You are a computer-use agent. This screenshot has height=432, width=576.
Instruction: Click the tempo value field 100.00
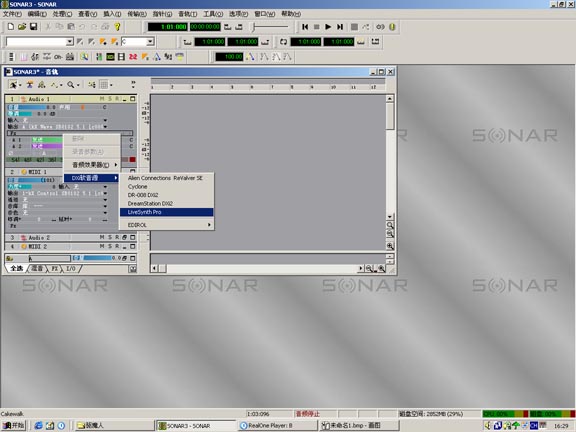coord(229,57)
